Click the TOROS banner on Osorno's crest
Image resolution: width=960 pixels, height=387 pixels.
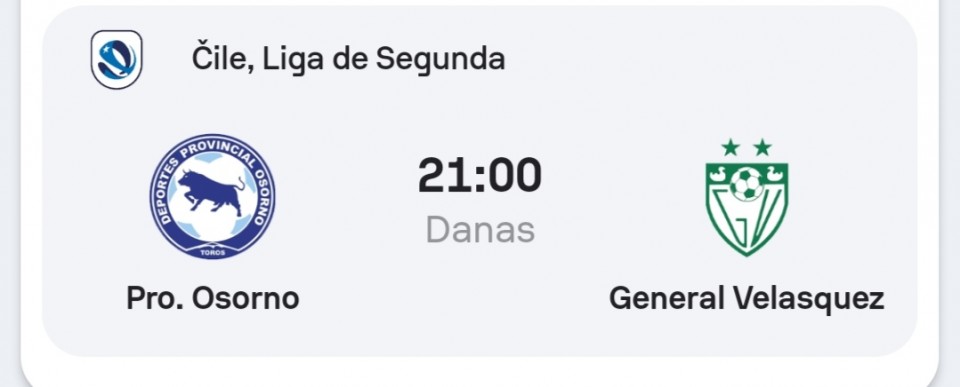click(212, 252)
